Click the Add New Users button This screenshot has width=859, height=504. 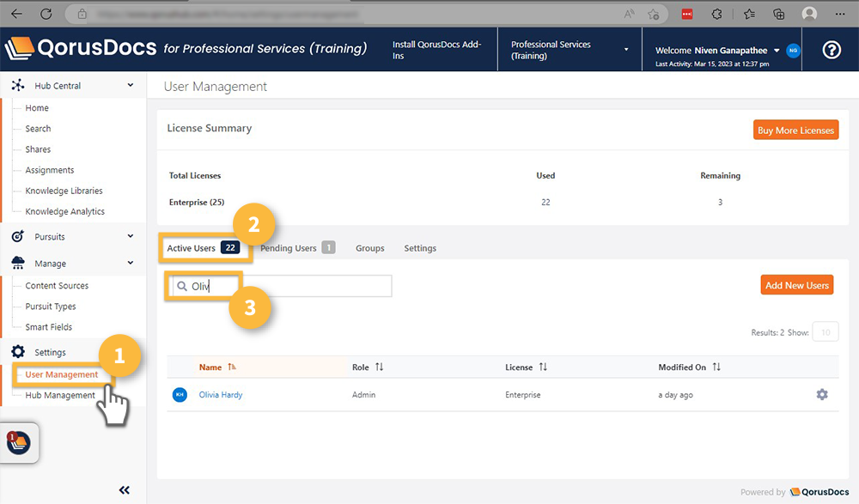796,285
